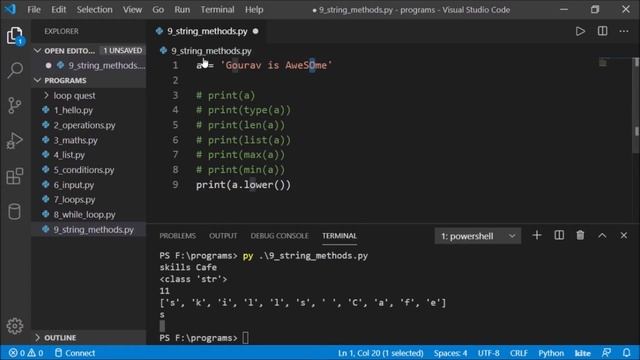
Task: Open the feedback icon in status bar
Action: pyautogui.click(x=607, y=353)
